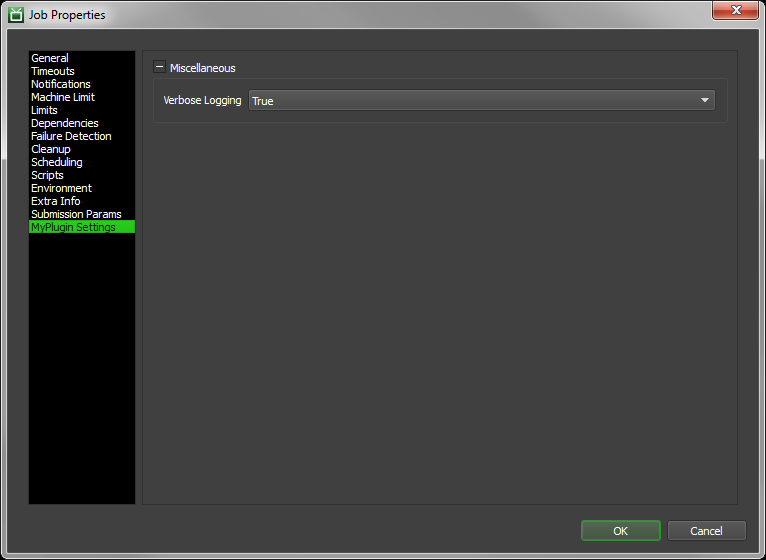Select the MyPlugin Settings entry
This screenshot has width=766, height=560.
[82, 227]
